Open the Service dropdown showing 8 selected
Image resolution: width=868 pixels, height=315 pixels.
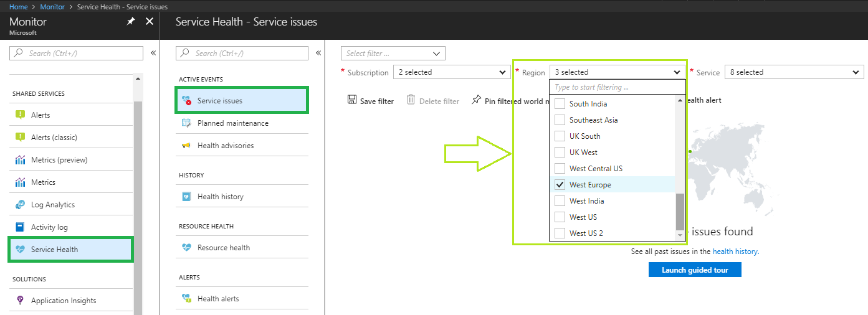tap(794, 72)
